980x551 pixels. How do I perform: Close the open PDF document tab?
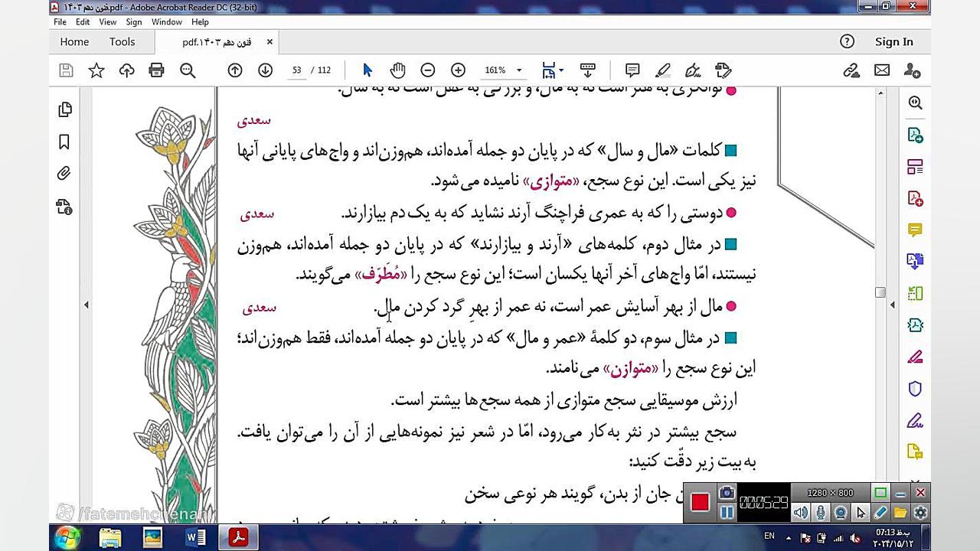point(269,42)
